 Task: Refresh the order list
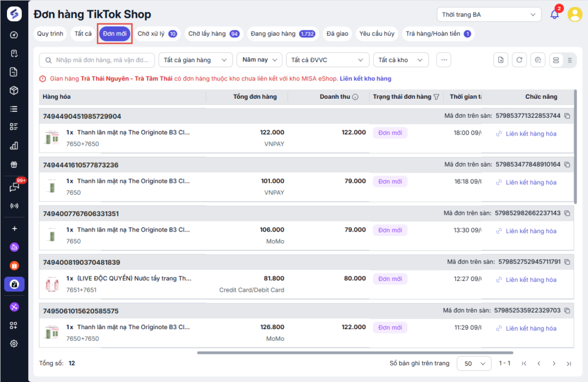pyautogui.click(x=519, y=60)
